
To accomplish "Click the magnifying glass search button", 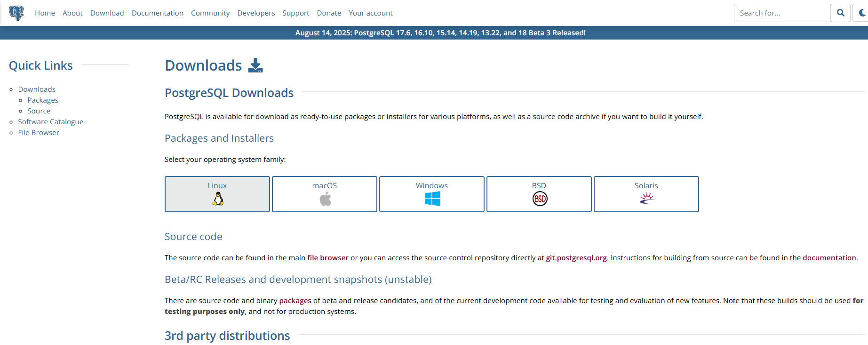I will (841, 13).
